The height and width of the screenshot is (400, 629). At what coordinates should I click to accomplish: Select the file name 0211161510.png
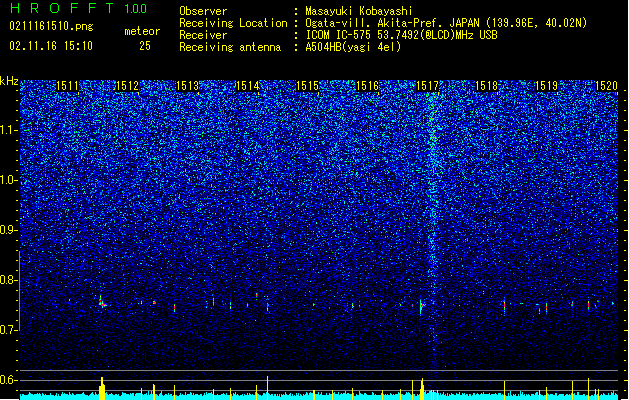pyautogui.click(x=51, y=27)
